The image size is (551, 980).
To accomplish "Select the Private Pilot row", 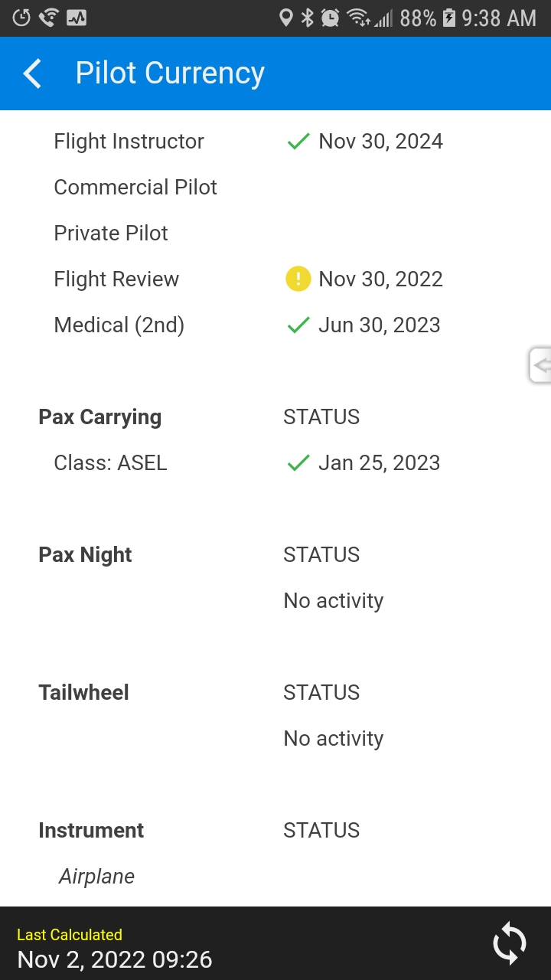I will pyautogui.click(x=275, y=234).
